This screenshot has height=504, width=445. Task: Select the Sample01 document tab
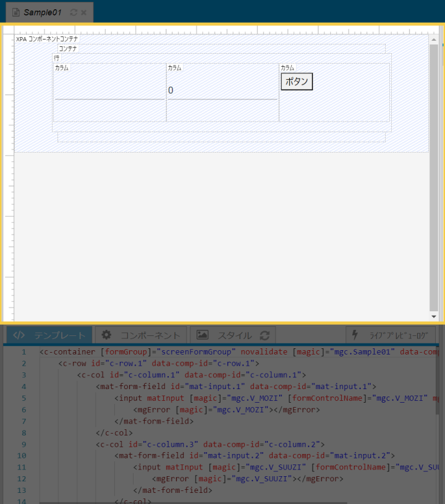(x=42, y=12)
